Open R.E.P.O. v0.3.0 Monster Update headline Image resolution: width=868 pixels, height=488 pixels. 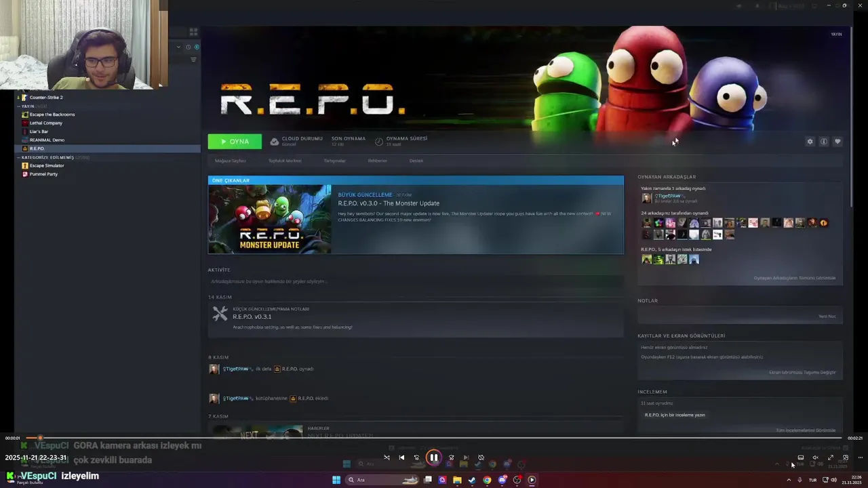[389, 203]
